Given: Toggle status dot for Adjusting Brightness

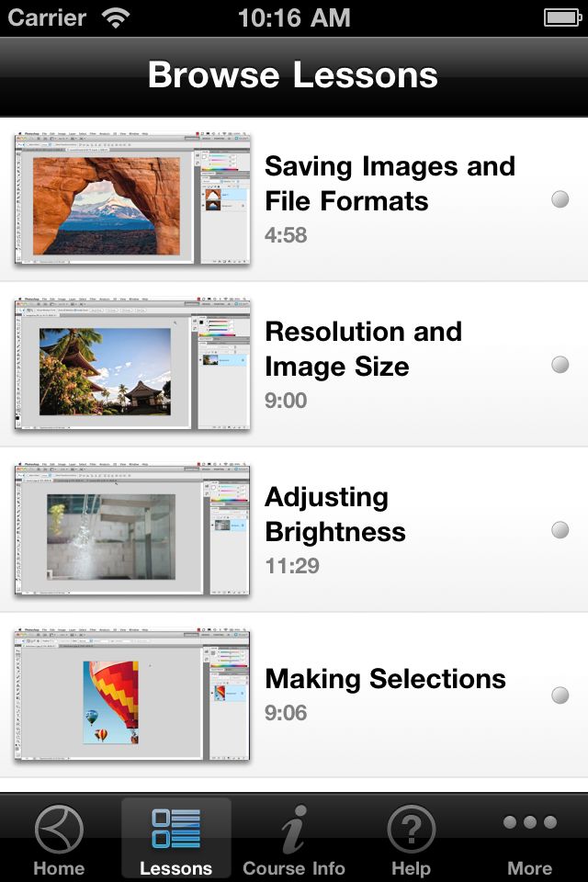Looking at the screenshot, I should point(560,530).
